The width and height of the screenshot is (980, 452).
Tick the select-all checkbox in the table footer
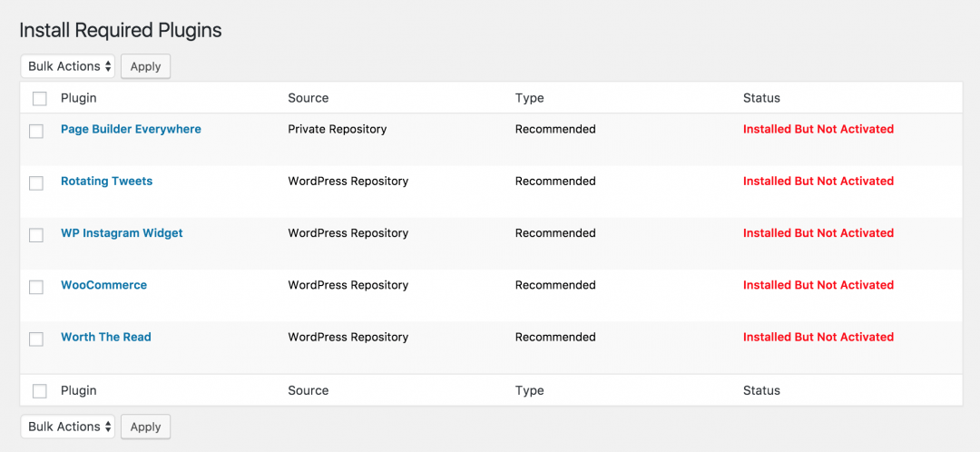39,391
